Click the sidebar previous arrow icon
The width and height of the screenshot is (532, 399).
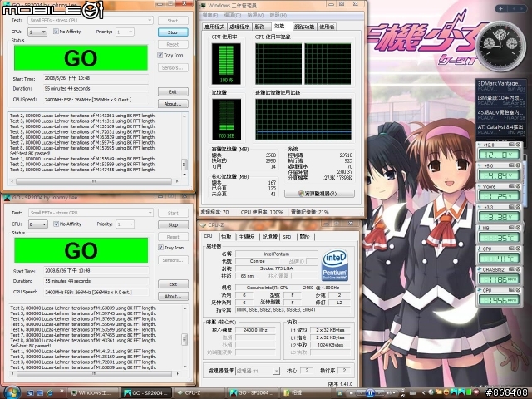[x=514, y=9]
